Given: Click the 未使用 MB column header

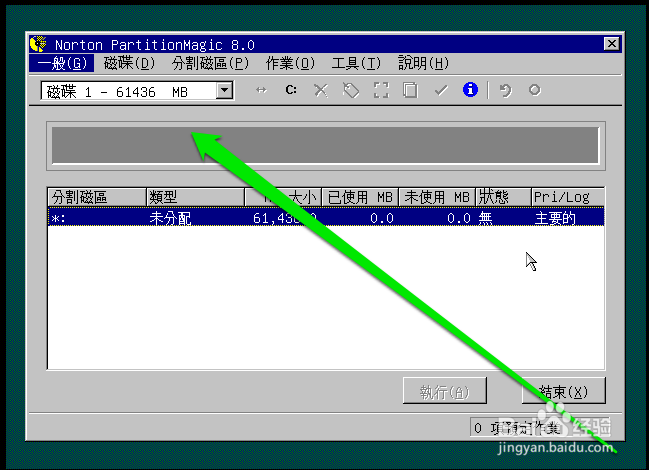Looking at the screenshot, I should coord(437,197).
